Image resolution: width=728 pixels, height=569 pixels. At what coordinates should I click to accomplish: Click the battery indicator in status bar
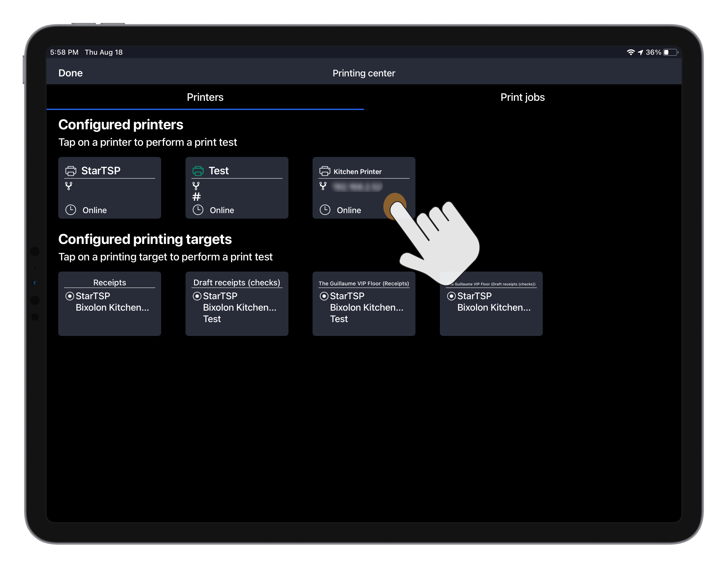[x=670, y=52]
